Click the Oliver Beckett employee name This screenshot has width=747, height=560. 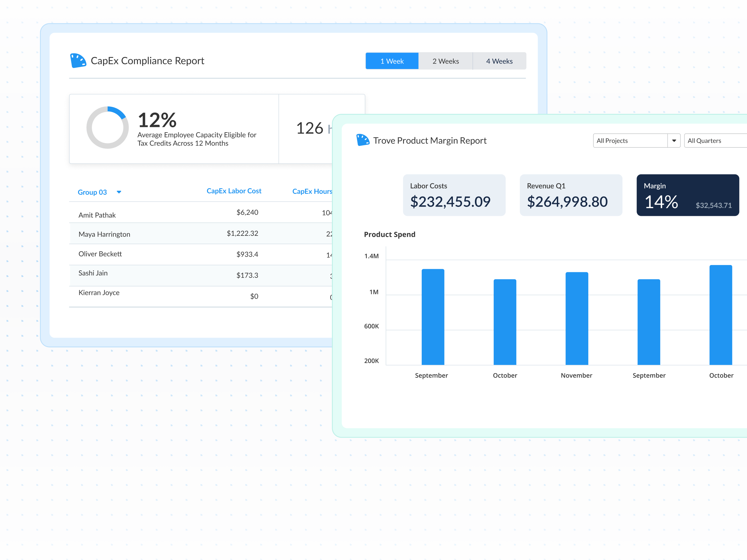100,254
